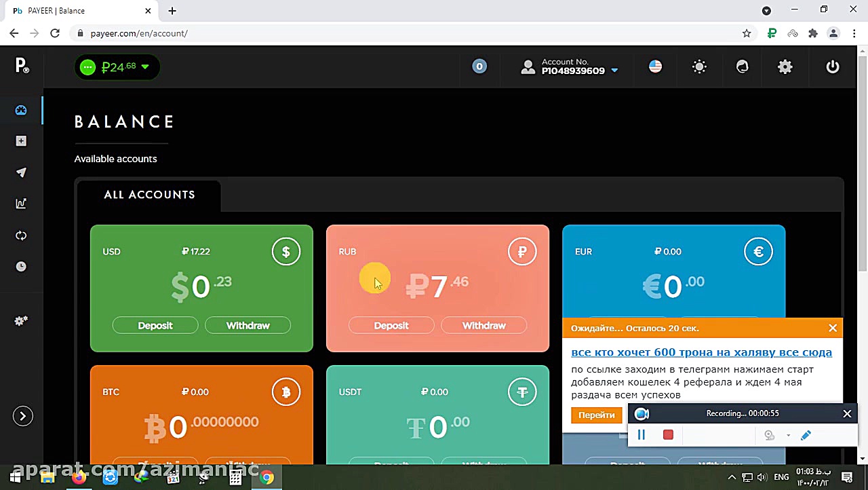Open the History clock sidebar icon
Image resolution: width=868 pixels, height=490 pixels.
click(x=21, y=266)
